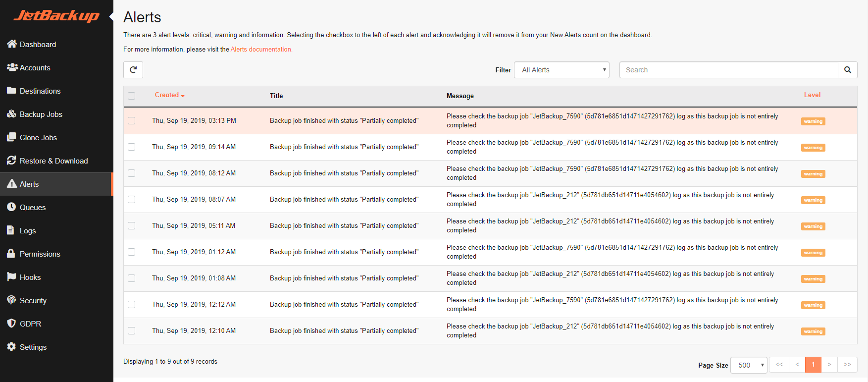The height and width of the screenshot is (382, 868).
Task: Click the Restore & Download sync icon
Action: (11, 161)
